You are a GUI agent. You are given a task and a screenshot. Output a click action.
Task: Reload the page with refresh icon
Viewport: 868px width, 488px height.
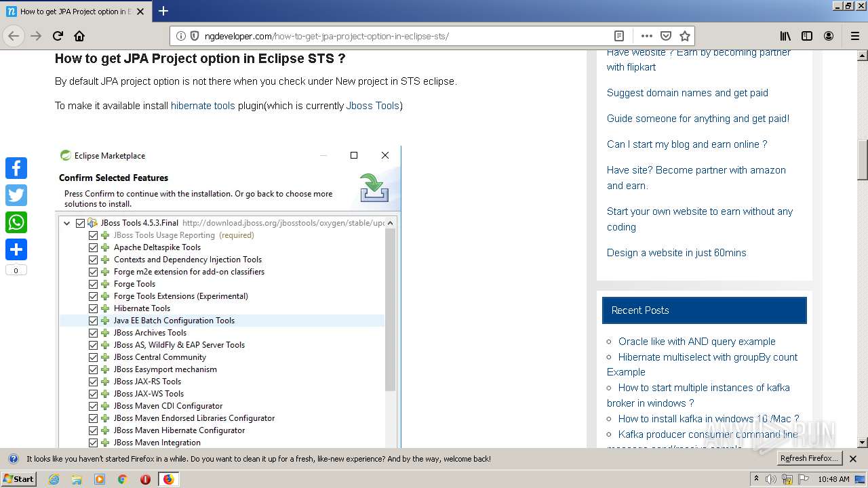pyautogui.click(x=58, y=36)
